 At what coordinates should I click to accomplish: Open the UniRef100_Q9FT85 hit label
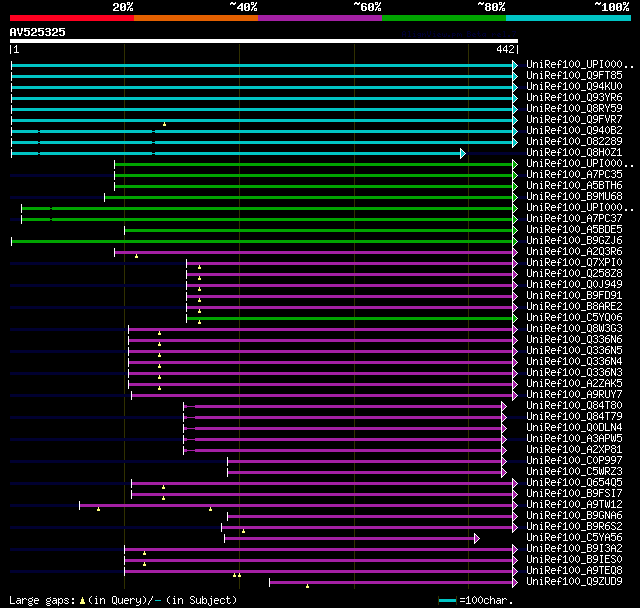coord(574,75)
